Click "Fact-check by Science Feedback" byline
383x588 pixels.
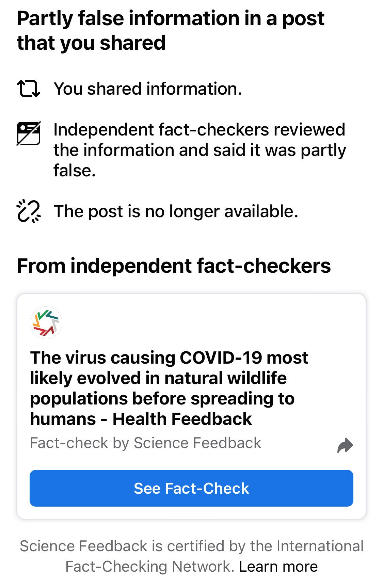145,443
